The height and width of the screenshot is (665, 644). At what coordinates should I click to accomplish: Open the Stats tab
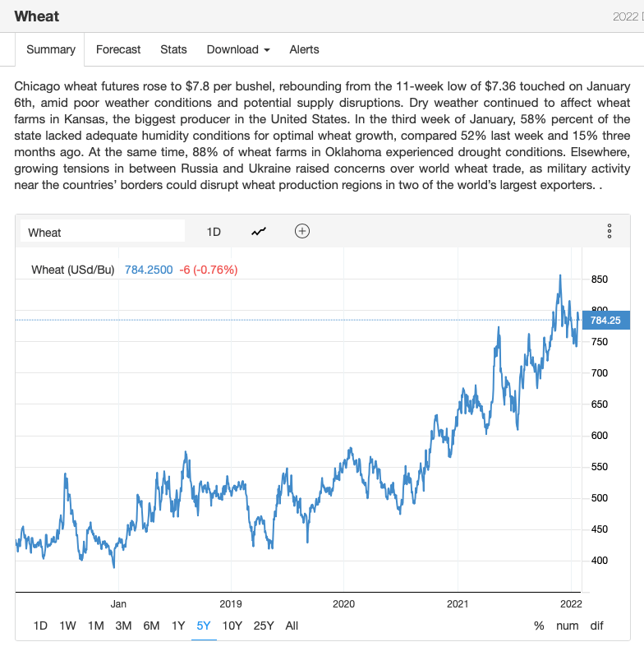173,49
